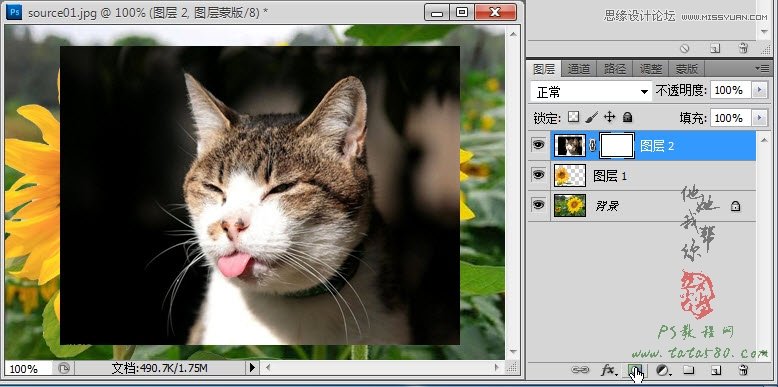The width and height of the screenshot is (778, 387).
Task: Click the 不透明度 100% value field
Action: point(732,90)
